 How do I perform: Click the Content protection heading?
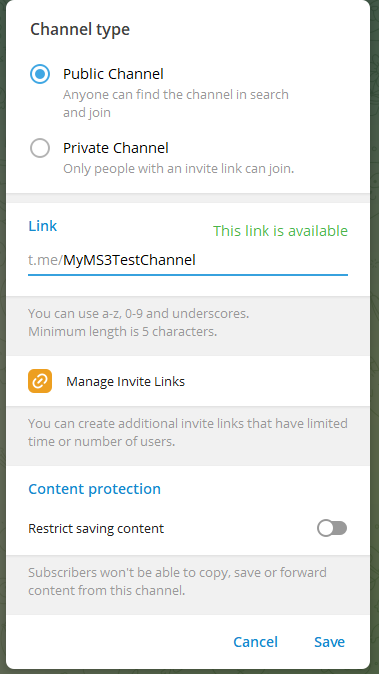(x=95, y=489)
